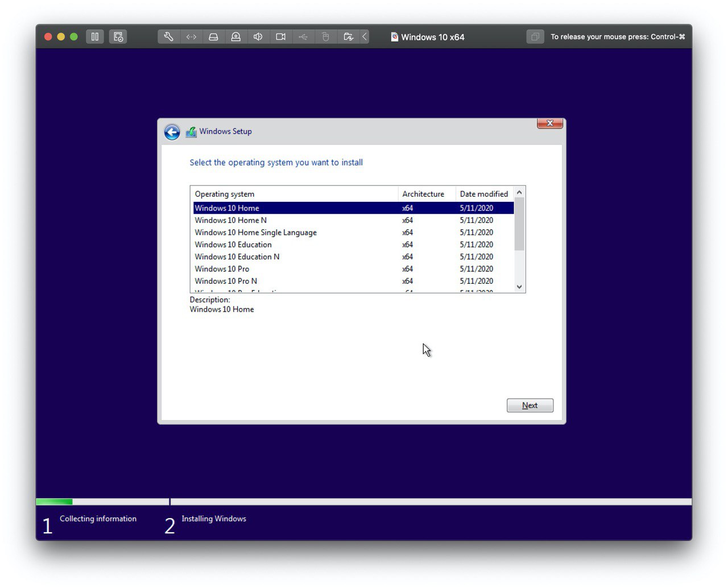The height and width of the screenshot is (588, 728).
Task: Click the Next button
Action: (530, 405)
